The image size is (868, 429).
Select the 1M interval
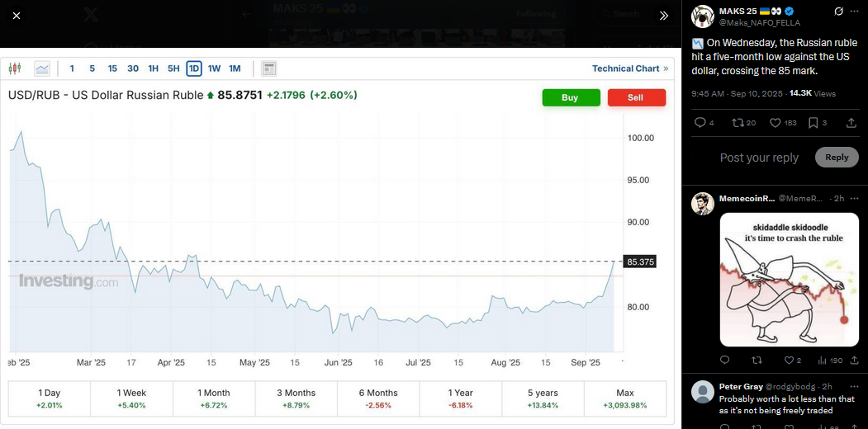pyautogui.click(x=235, y=68)
